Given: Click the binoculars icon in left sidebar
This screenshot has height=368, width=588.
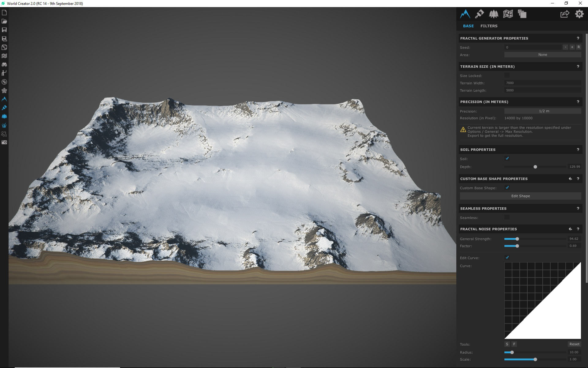Looking at the screenshot, I should point(4,65).
